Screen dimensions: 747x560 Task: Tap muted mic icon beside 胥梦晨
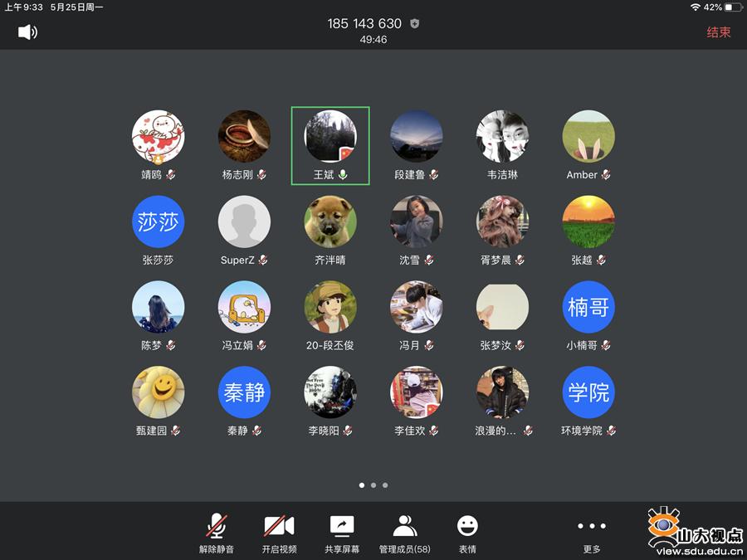[520, 260]
